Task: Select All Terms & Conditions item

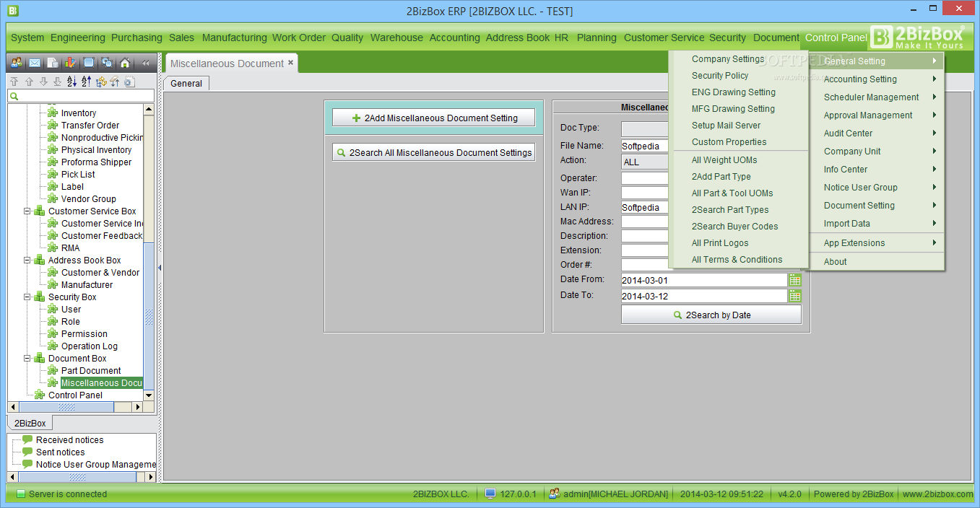Action: [x=739, y=260]
